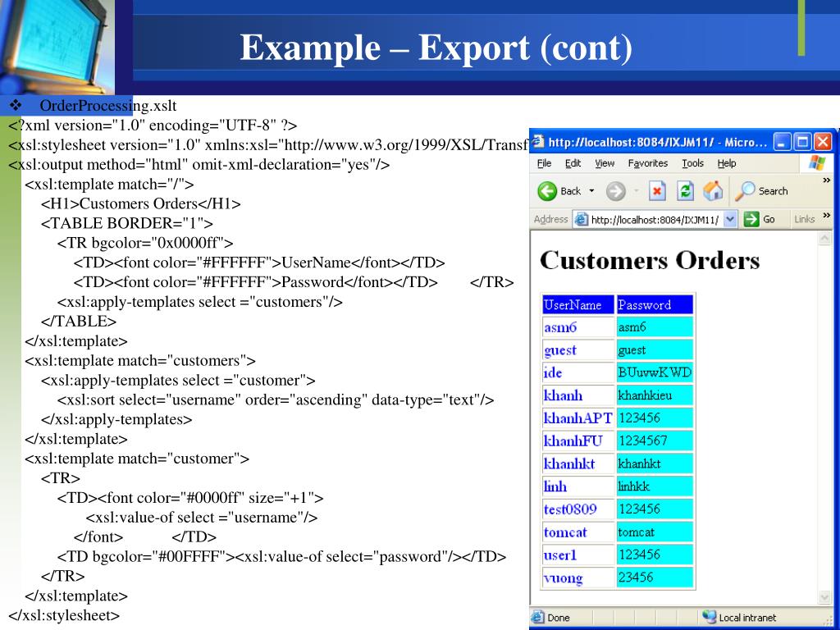Screen dimensions: 840x630
Task: Open the Favorites menu
Action: coord(648,163)
